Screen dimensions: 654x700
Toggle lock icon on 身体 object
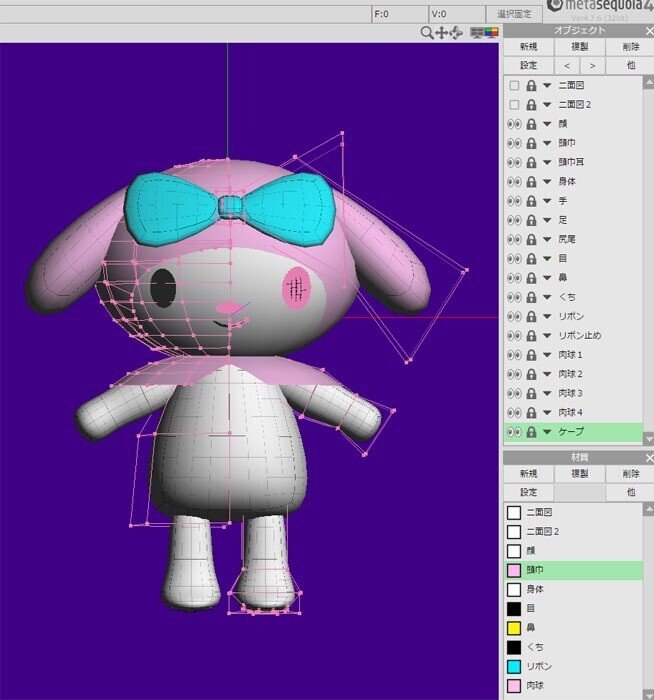pos(531,182)
